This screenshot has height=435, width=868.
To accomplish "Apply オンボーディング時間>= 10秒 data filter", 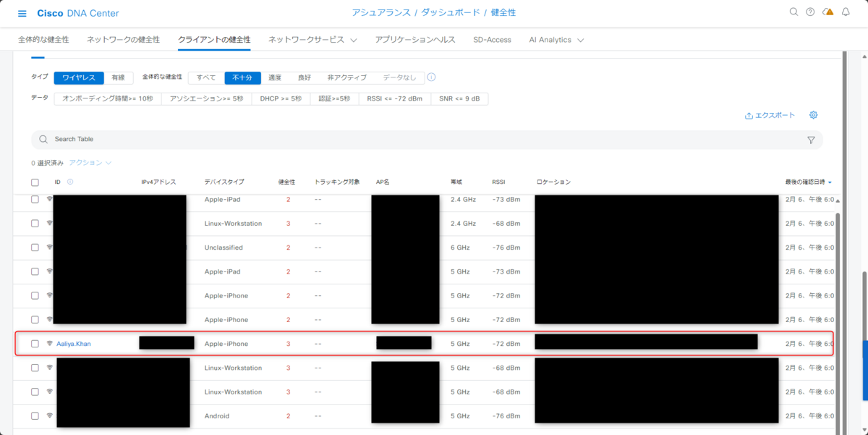I will tap(108, 98).
